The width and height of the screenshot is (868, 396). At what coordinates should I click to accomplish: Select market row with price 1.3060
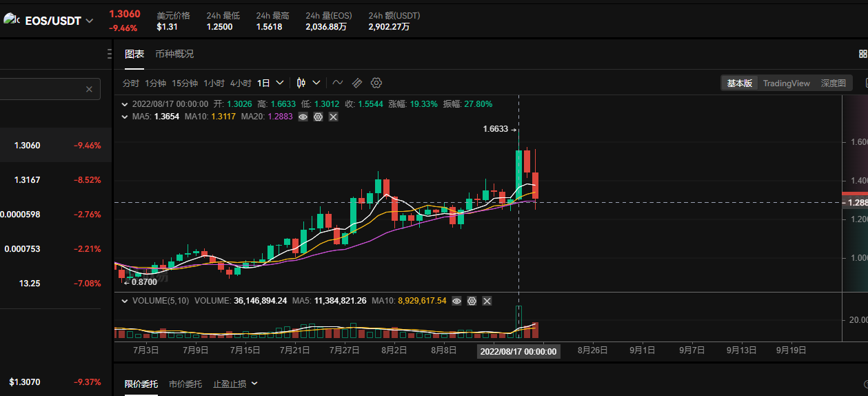tap(55, 146)
